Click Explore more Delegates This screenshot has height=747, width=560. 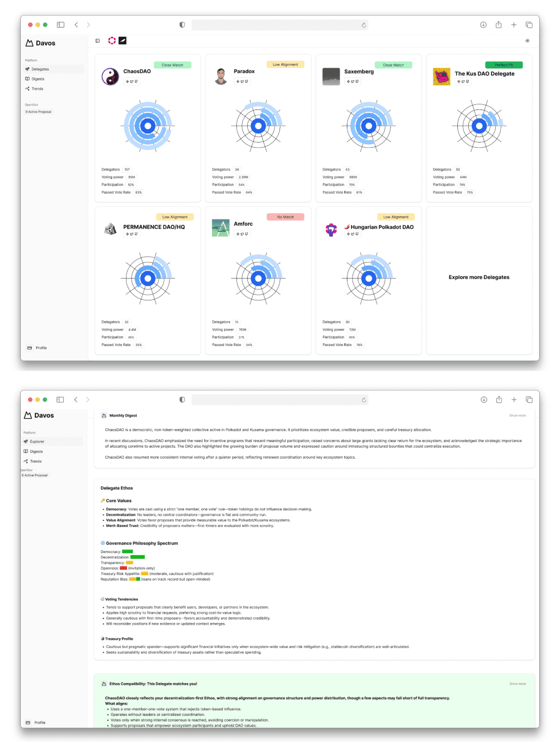479,278
